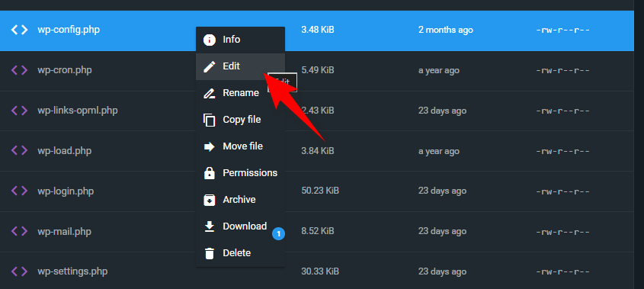This screenshot has width=644, height=289.
Task: Click '23 days ago' in wp-links-opml.php row
Action: pyautogui.click(x=442, y=111)
